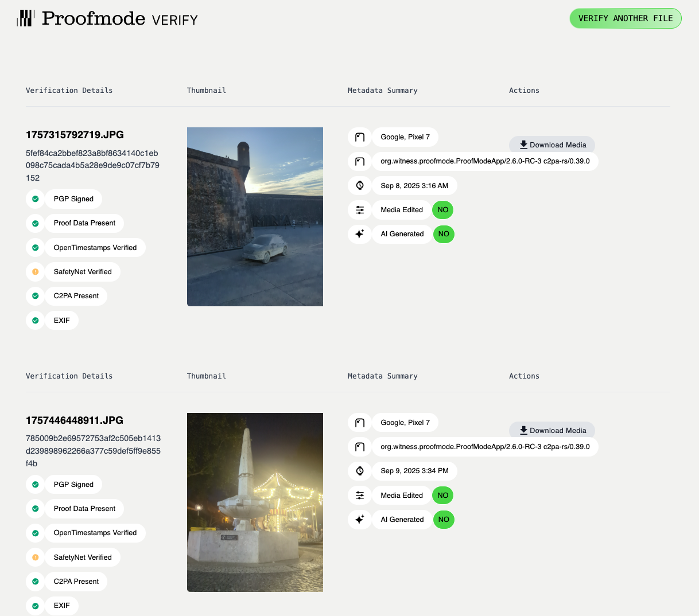This screenshot has height=616, width=699.
Task: Download media for the 1757446448911.JPG file
Action: pos(552,430)
